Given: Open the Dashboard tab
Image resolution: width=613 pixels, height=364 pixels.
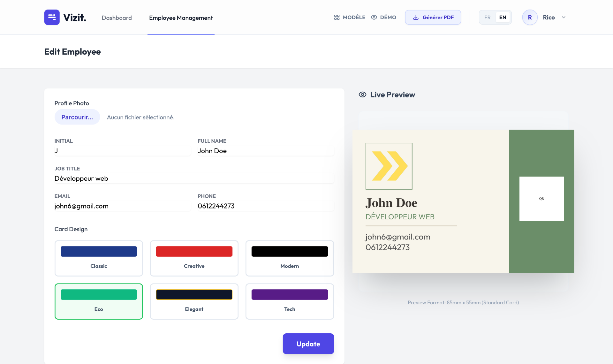Looking at the screenshot, I should tap(117, 18).
